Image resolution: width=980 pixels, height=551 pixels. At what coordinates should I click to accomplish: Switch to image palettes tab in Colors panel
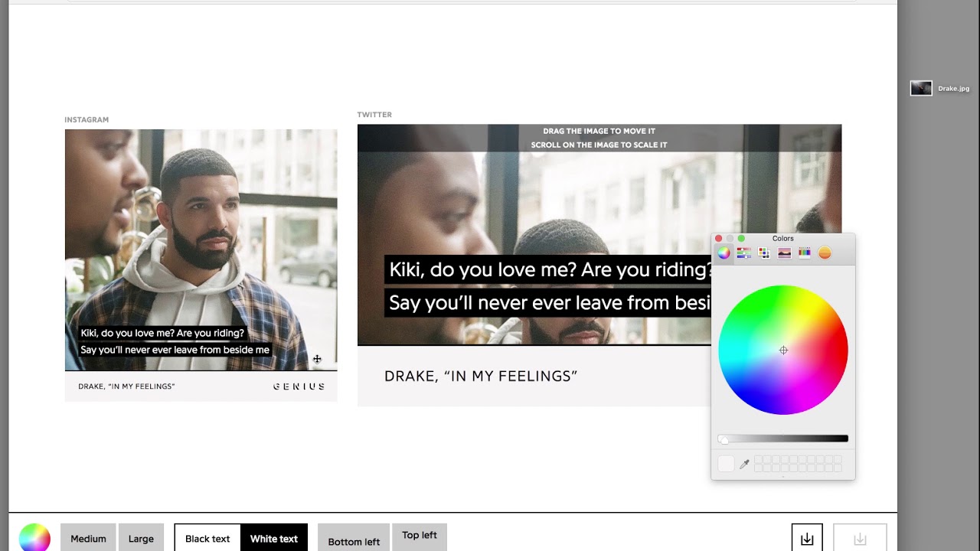pos(784,253)
